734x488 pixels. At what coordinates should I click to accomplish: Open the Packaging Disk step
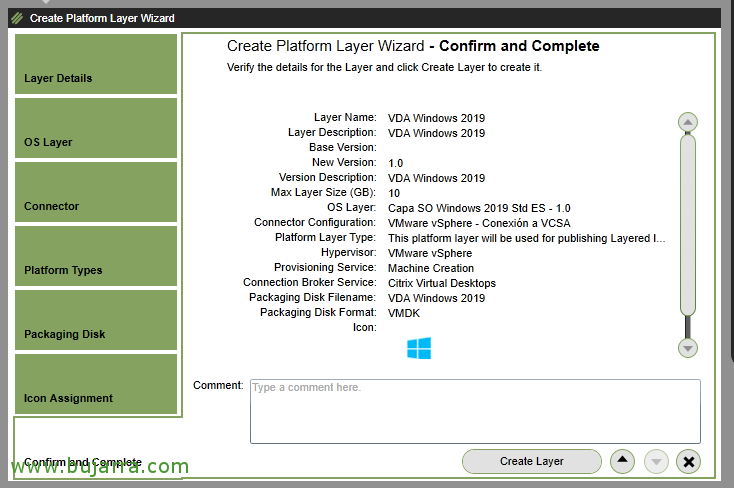[x=96, y=320]
